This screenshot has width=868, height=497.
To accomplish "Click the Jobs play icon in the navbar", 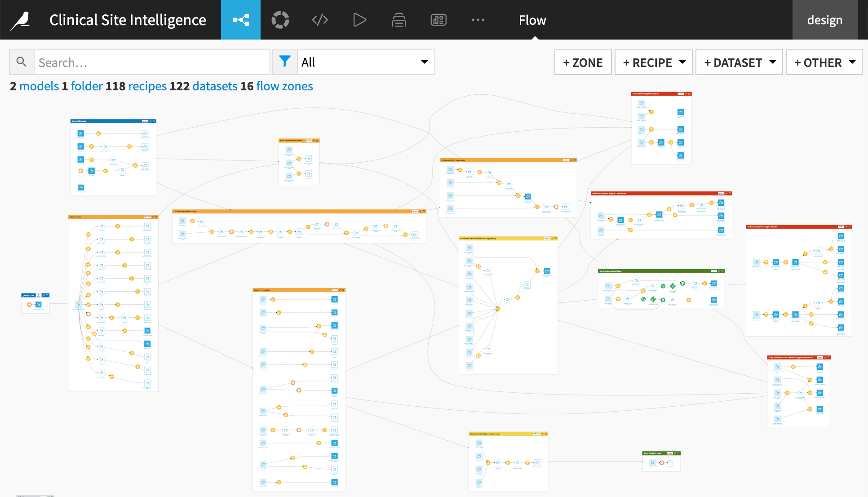I will click(359, 20).
